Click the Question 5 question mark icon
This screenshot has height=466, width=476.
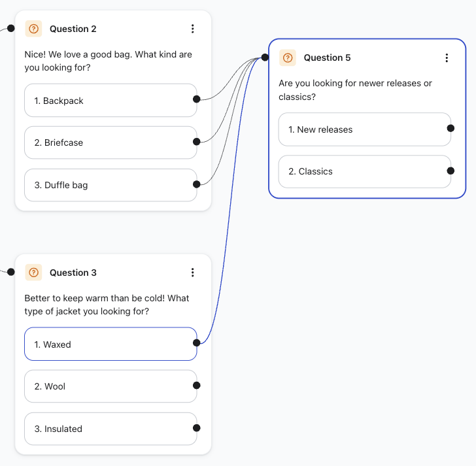tap(288, 58)
